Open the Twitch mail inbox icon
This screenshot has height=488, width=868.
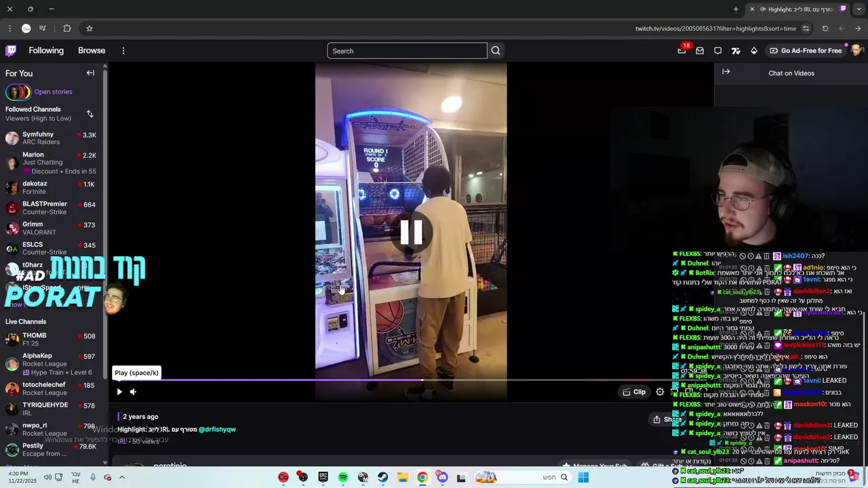[x=700, y=50]
